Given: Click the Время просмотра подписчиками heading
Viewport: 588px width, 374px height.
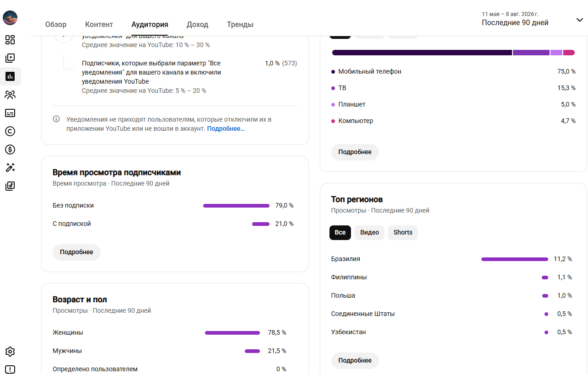Looking at the screenshot, I should (117, 172).
